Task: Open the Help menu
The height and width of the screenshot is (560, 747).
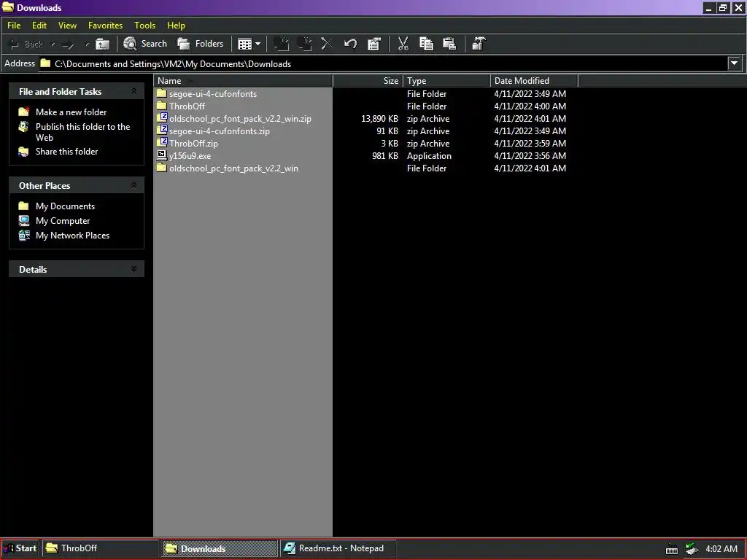Action: coord(176,26)
